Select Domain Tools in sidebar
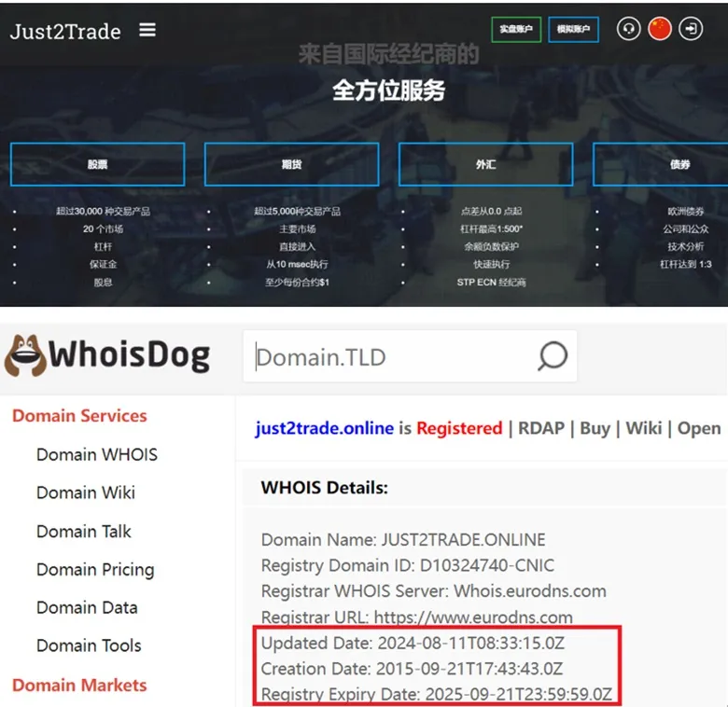The image size is (728, 707). tap(90, 645)
